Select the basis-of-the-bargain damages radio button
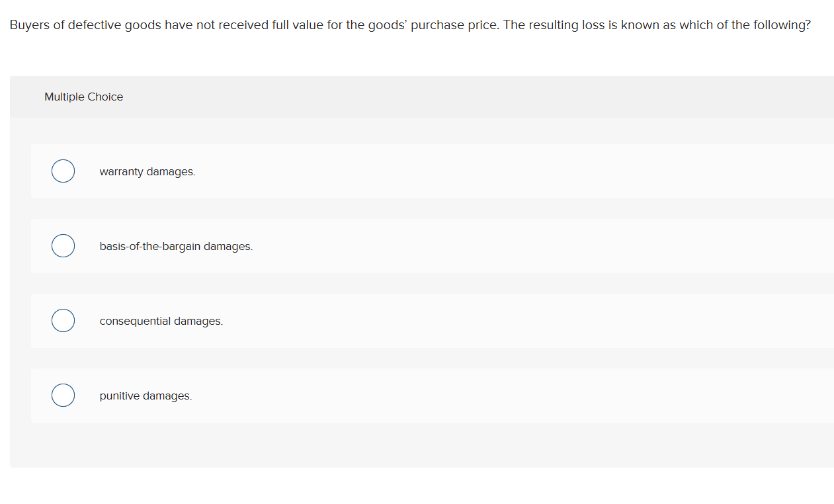This screenshot has height=504, width=834. (63, 245)
